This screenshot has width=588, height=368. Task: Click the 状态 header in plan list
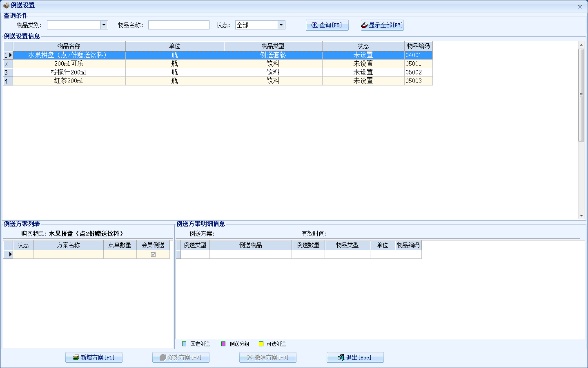click(23, 245)
